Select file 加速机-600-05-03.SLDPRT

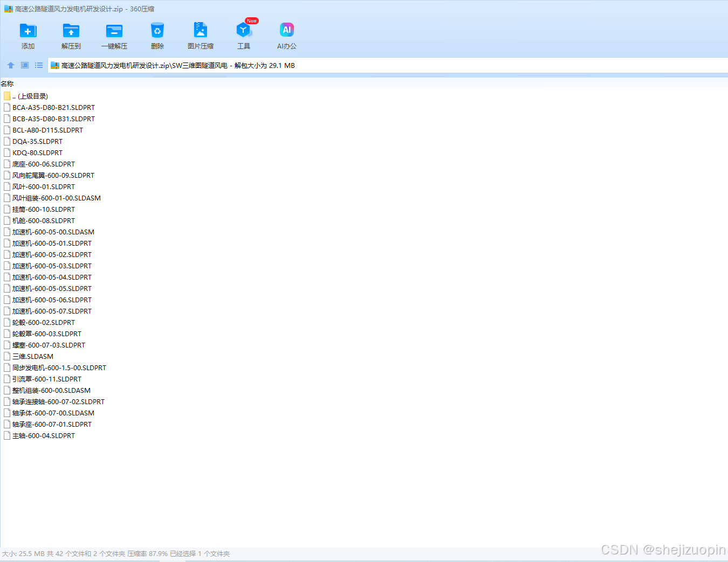coord(48,266)
